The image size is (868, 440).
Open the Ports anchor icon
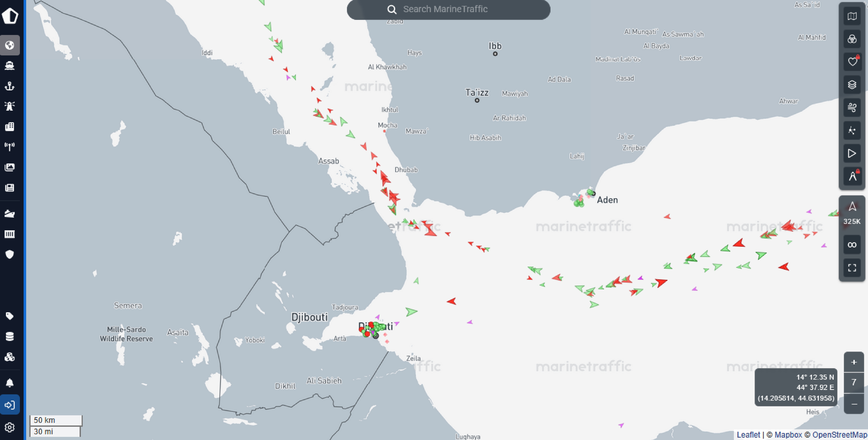coord(9,86)
